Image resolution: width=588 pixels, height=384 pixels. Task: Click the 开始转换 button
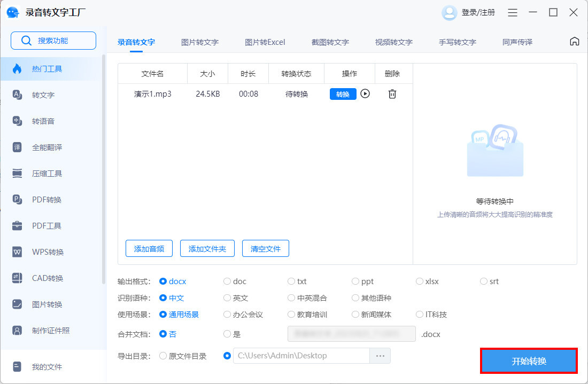(x=529, y=361)
